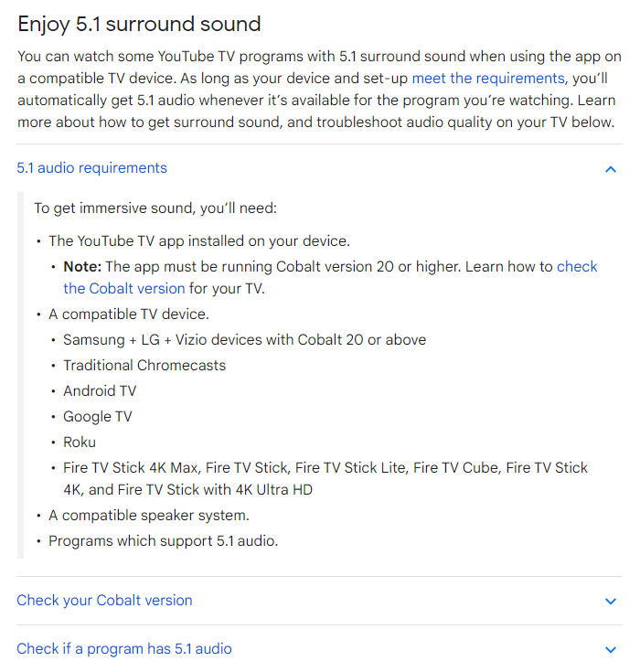Open the 'meet the requirements' link

coord(488,79)
